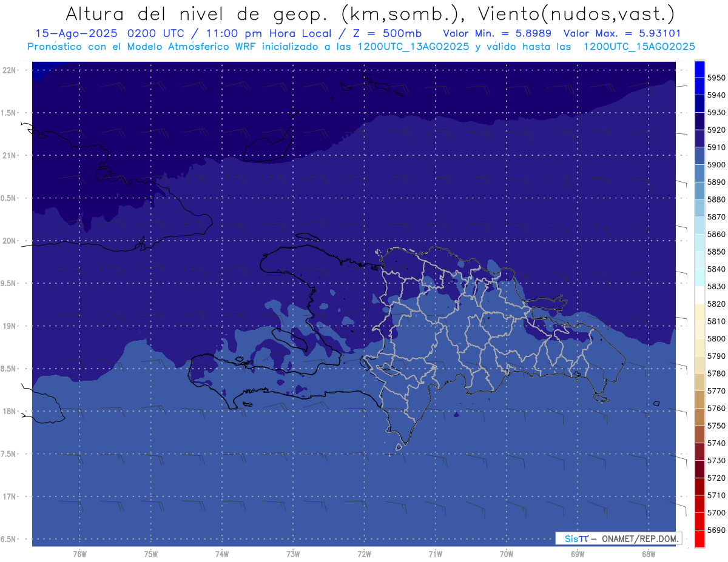728x562 pixels.
Task: Click the "5790" legend label
Action: click(x=716, y=356)
